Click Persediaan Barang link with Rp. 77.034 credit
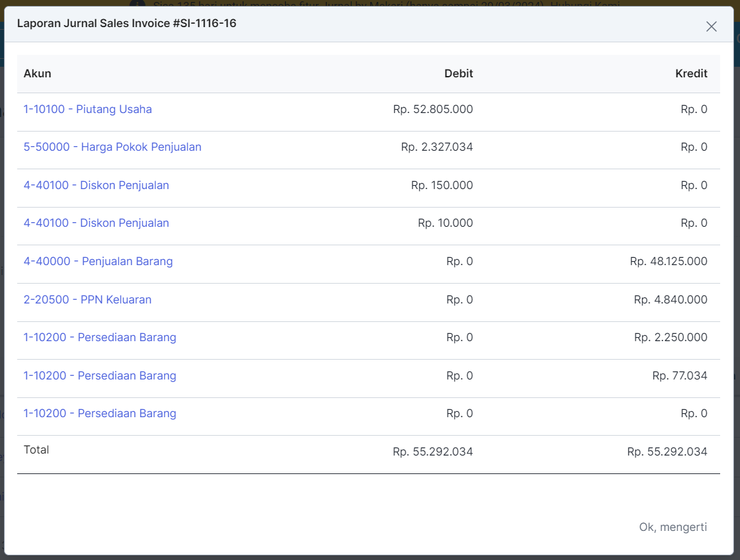Image resolution: width=740 pixels, height=560 pixels. [100, 376]
